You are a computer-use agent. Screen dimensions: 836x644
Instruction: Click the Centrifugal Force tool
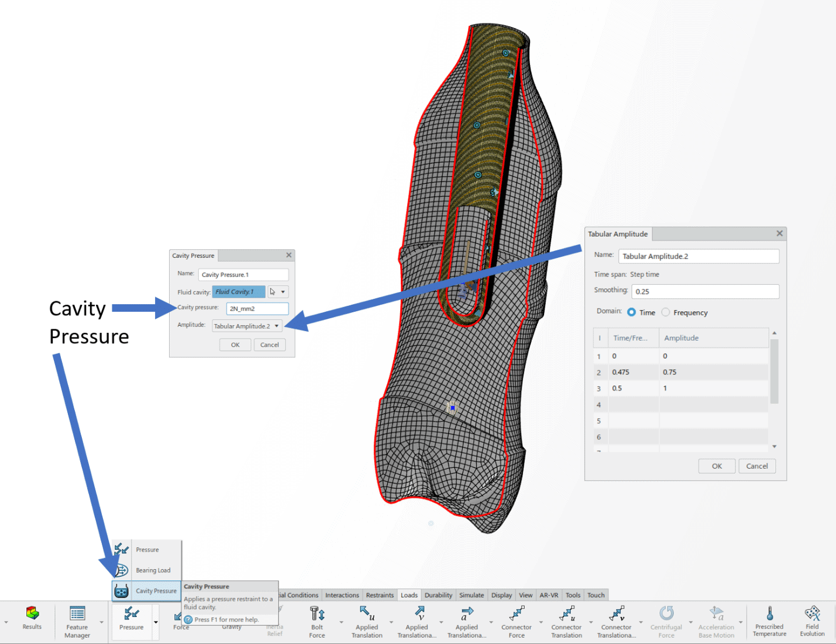click(x=666, y=622)
